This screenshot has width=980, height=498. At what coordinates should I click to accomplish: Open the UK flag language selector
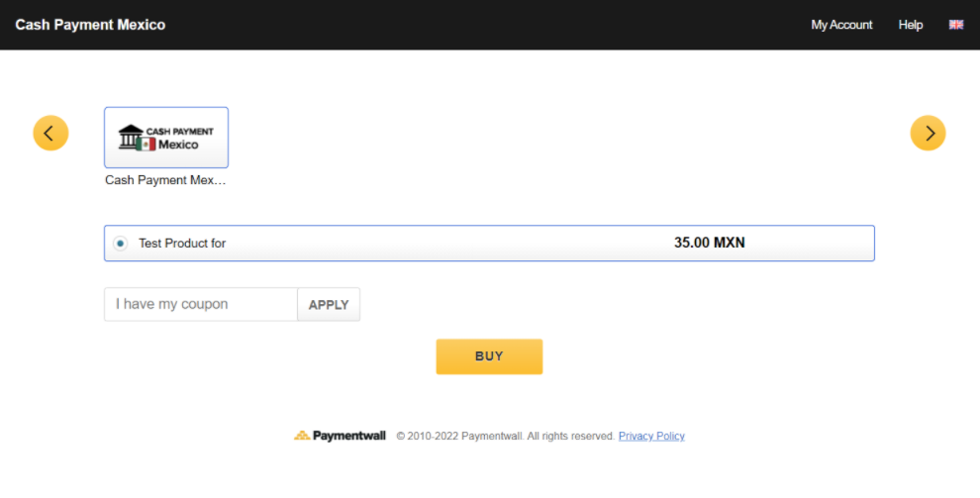[x=956, y=25]
